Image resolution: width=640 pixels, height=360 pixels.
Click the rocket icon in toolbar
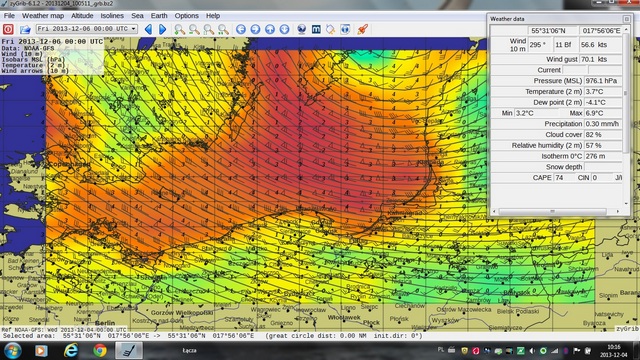click(x=362, y=29)
